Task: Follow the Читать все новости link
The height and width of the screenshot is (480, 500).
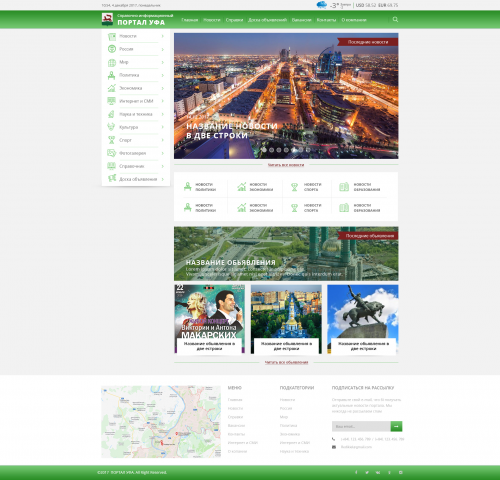Action: (286, 165)
